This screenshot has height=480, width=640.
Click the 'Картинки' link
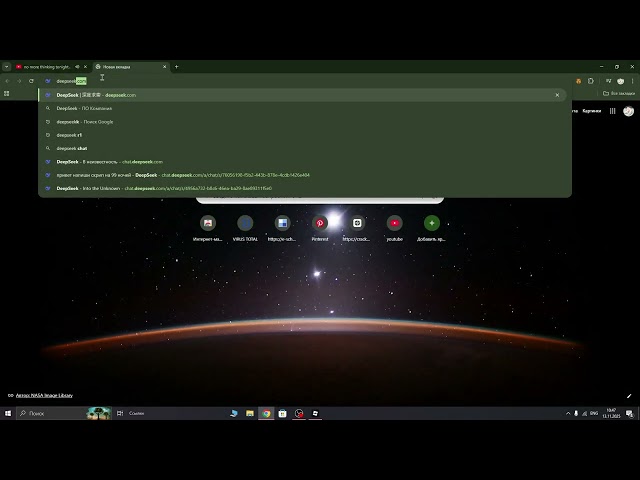click(x=591, y=111)
